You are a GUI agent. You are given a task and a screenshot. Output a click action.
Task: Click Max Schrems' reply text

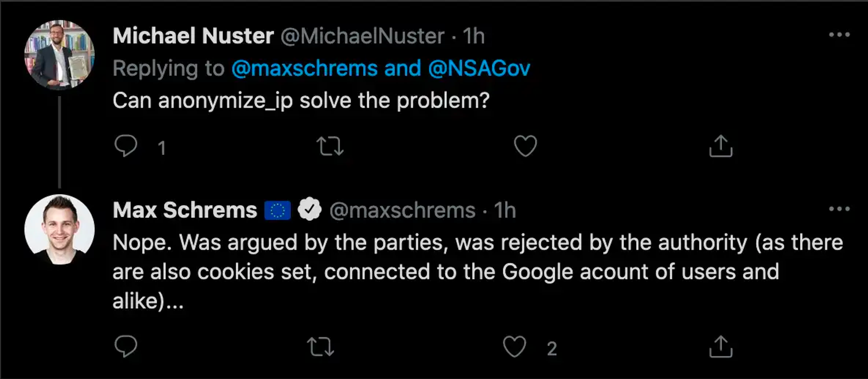click(x=444, y=271)
